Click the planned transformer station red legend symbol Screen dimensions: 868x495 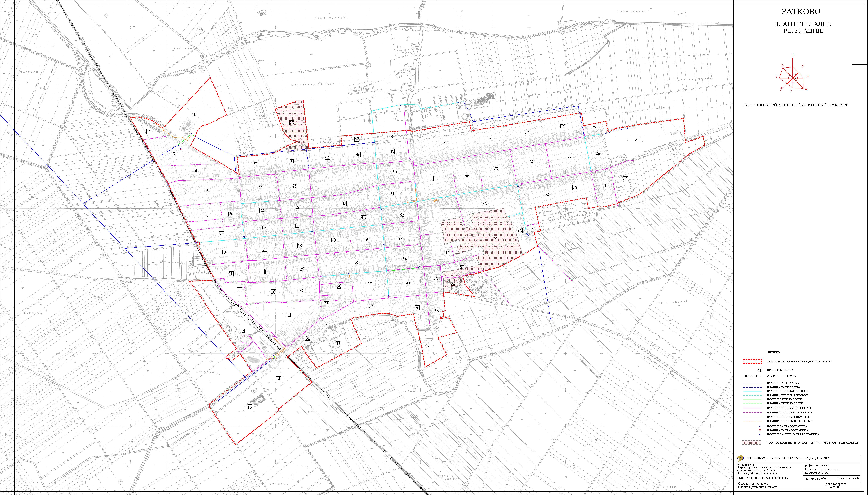pos(760,430)
